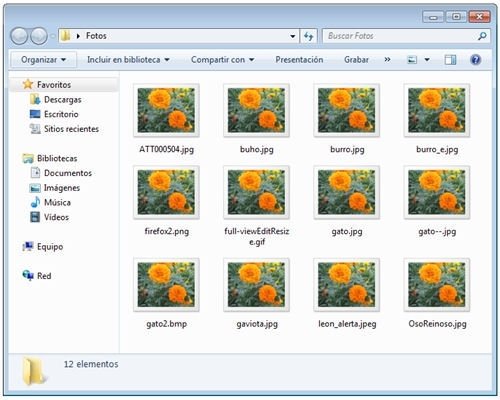The width and height of the screenshot is (500, 400).
Task: Show the preview pane
Action: (x=450, y=60)
